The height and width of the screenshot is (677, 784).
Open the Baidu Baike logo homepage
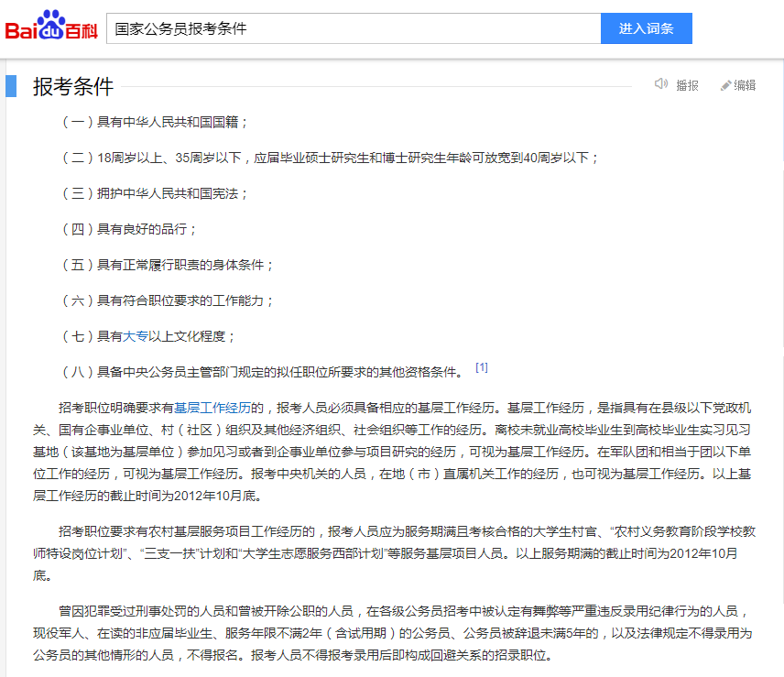click(x=51, y=26)
